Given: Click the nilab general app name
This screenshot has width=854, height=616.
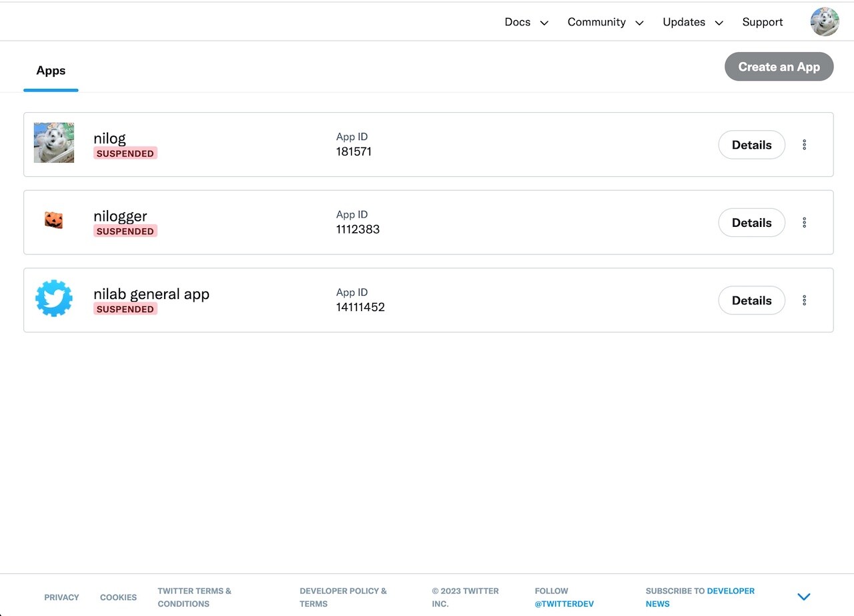Looking at the screenshot, I should (x=151, y=294).
